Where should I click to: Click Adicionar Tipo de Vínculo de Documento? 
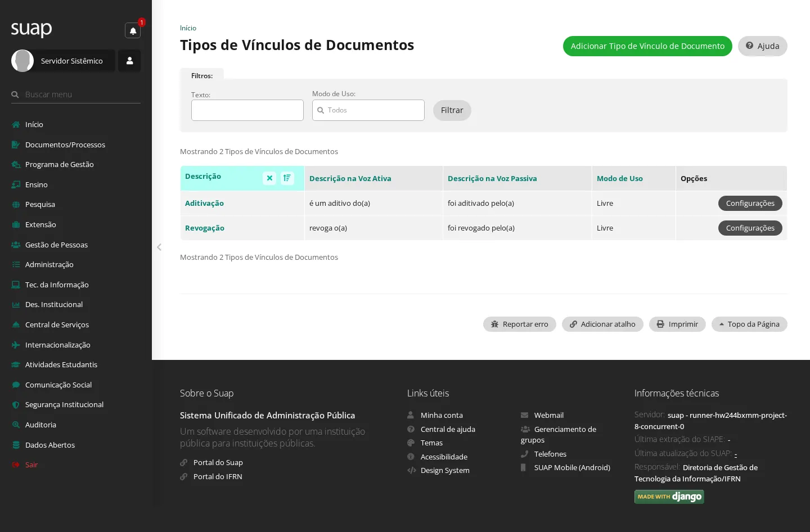647,46
